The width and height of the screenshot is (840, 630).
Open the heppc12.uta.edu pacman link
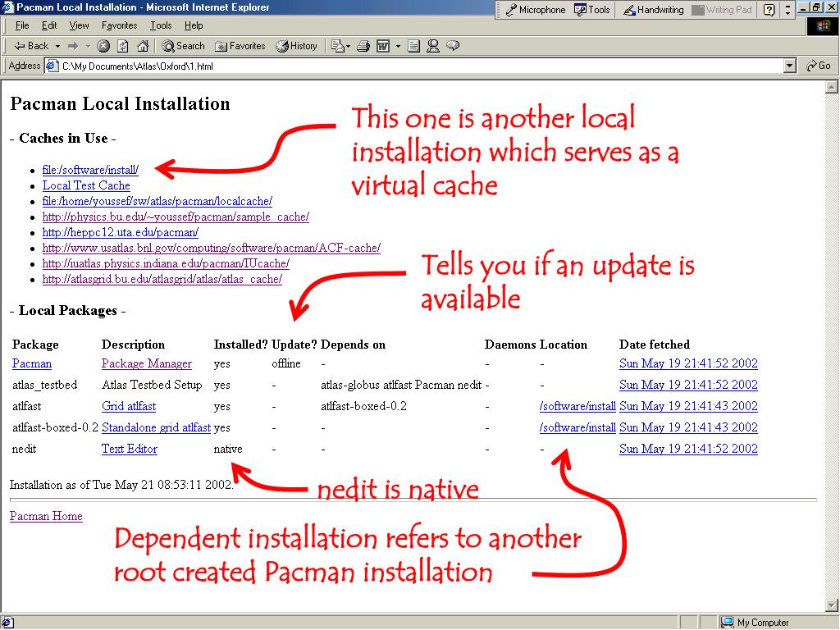(x=121, y=232)
